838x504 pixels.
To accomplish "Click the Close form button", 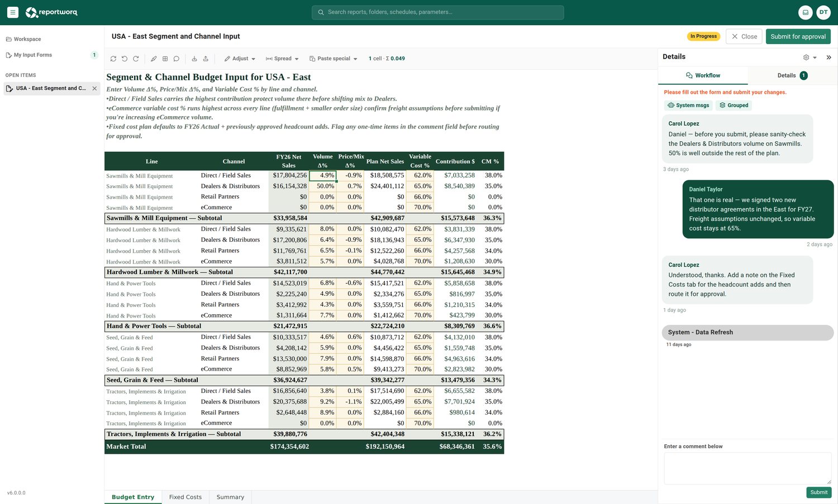I will coord(744,36).
